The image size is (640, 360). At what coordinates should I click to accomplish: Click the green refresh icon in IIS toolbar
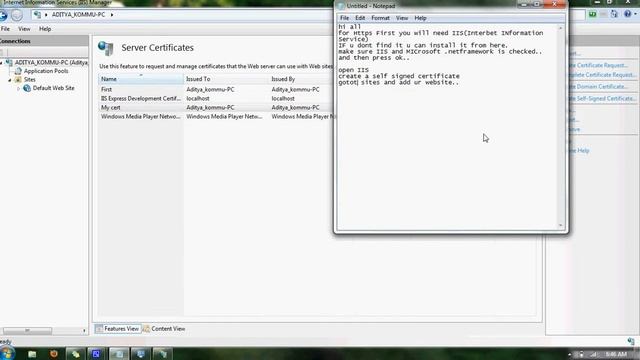[593, 14]
